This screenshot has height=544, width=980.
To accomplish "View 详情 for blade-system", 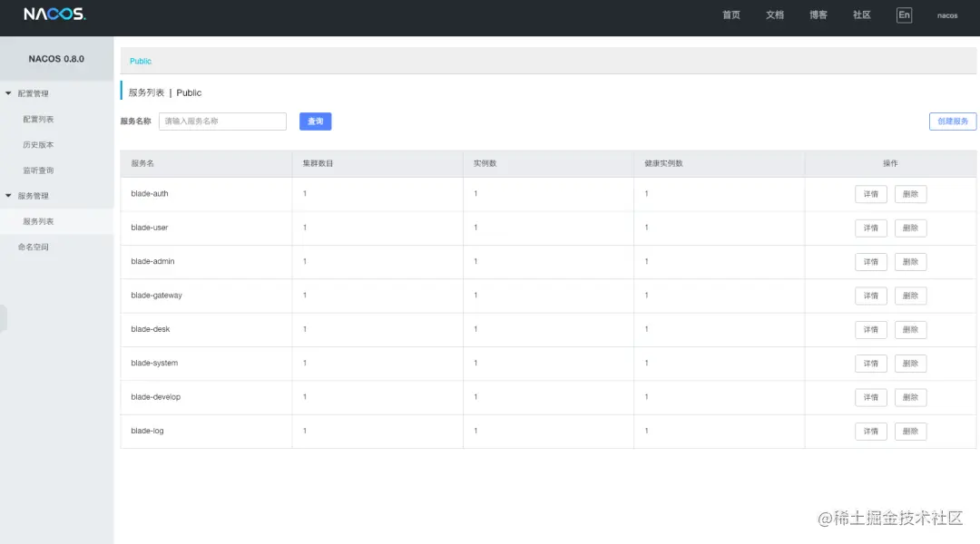I will pos(870,363).
